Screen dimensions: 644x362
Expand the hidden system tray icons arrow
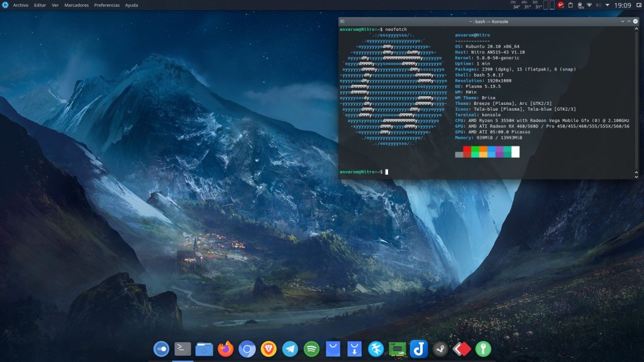click(x=608, y=5)
